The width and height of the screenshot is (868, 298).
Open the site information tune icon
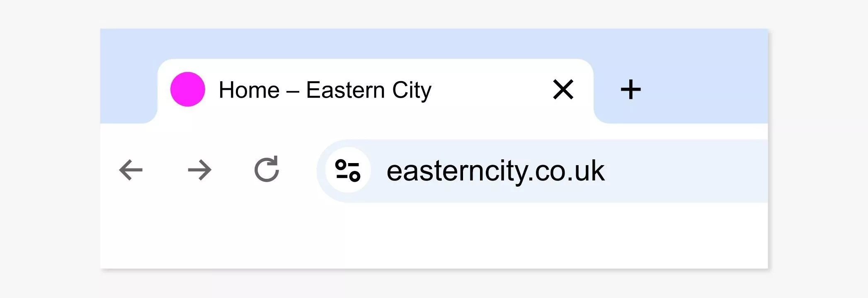(x=347, y=170)
